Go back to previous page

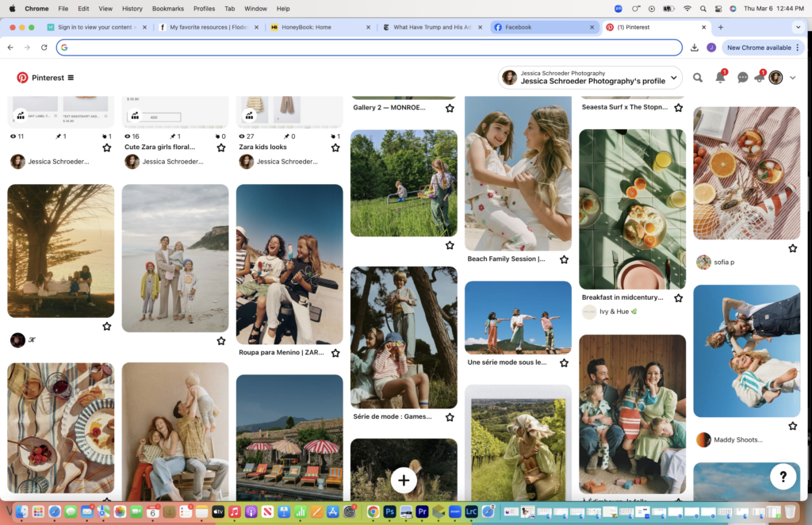coord(10,47)
